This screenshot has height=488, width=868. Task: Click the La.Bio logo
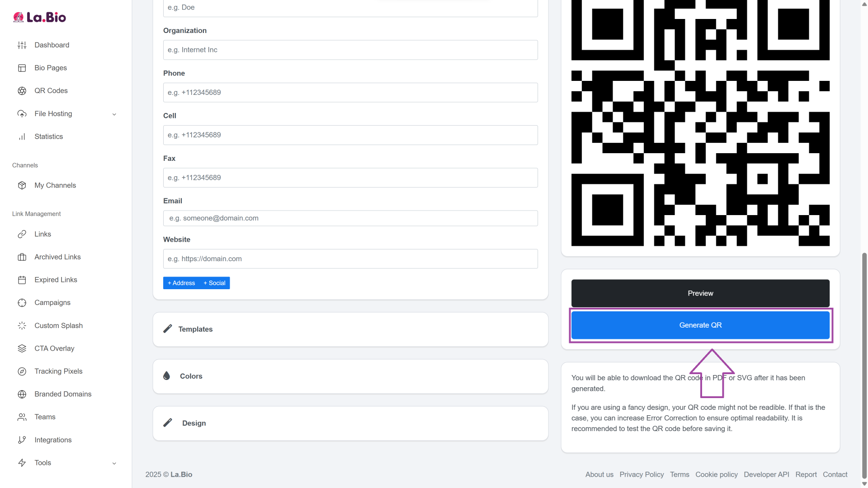39,17
